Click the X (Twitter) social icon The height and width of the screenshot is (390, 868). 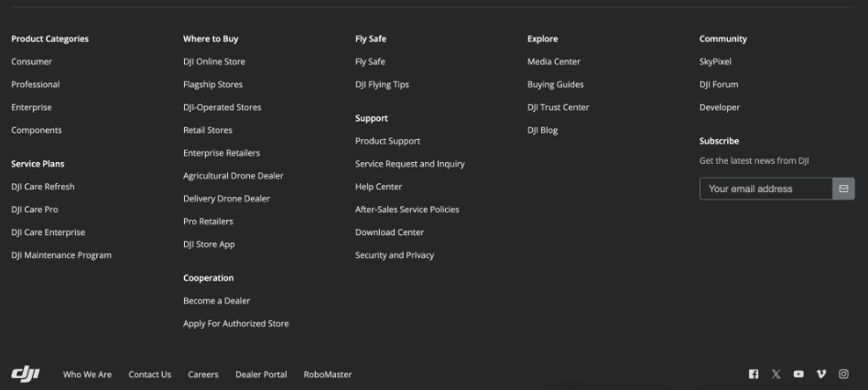[776, 374]
